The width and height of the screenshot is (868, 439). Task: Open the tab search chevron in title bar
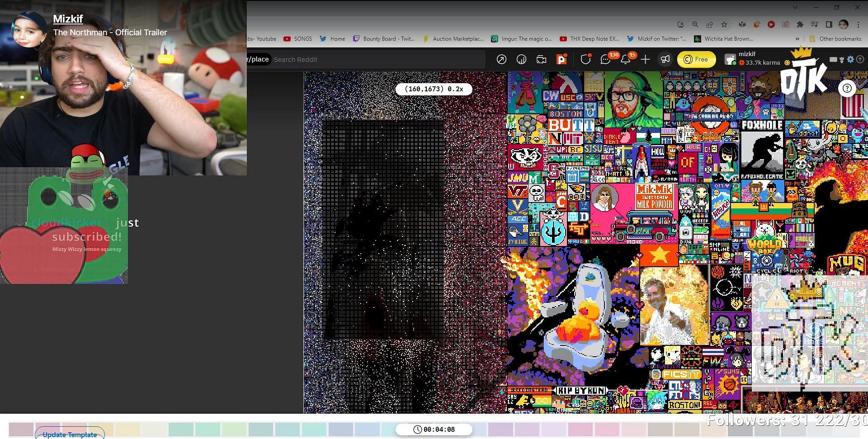(x=795, y=7)
